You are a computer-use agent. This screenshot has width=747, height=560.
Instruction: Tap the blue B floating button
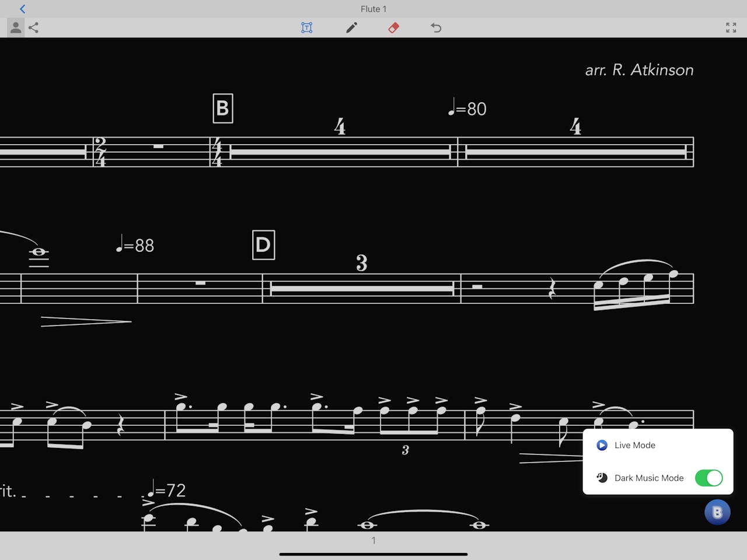717,512
